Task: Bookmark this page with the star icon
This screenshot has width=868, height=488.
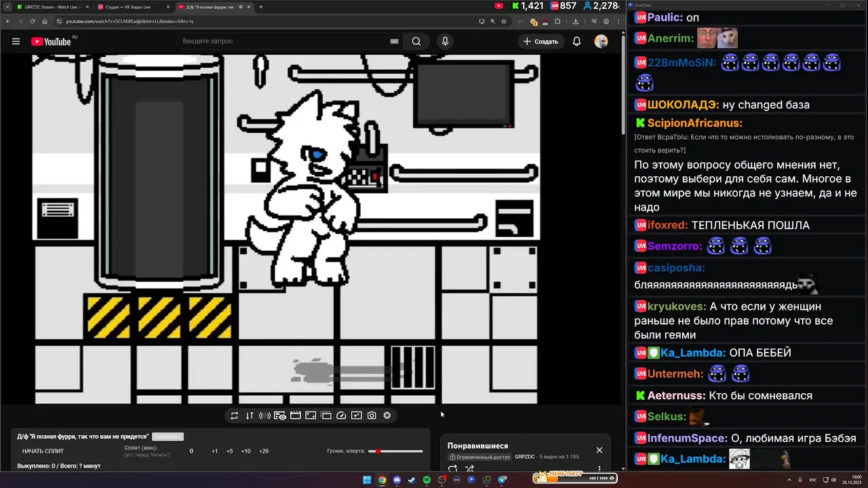Action: pyautogui.click(x=503, y=21)
